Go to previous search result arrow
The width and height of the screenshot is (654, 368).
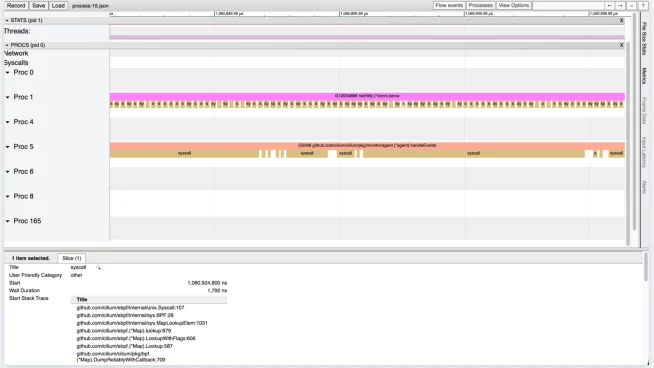609,5
